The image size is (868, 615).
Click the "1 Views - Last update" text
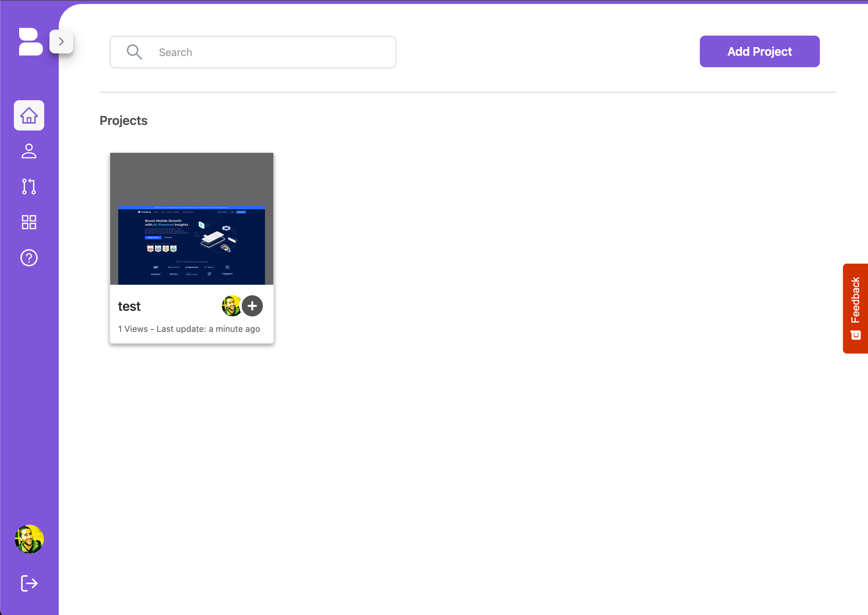click(x=189, y=329)
